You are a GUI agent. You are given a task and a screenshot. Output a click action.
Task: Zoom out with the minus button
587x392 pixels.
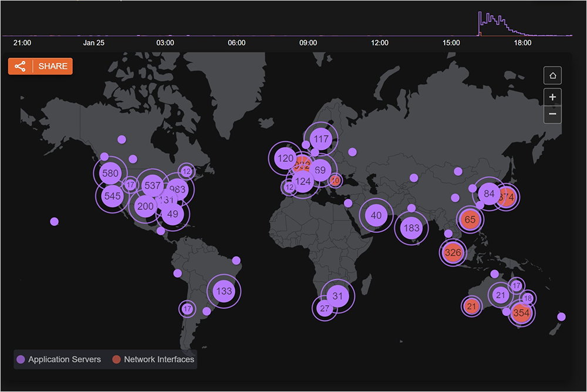click(x=552, y=114)
